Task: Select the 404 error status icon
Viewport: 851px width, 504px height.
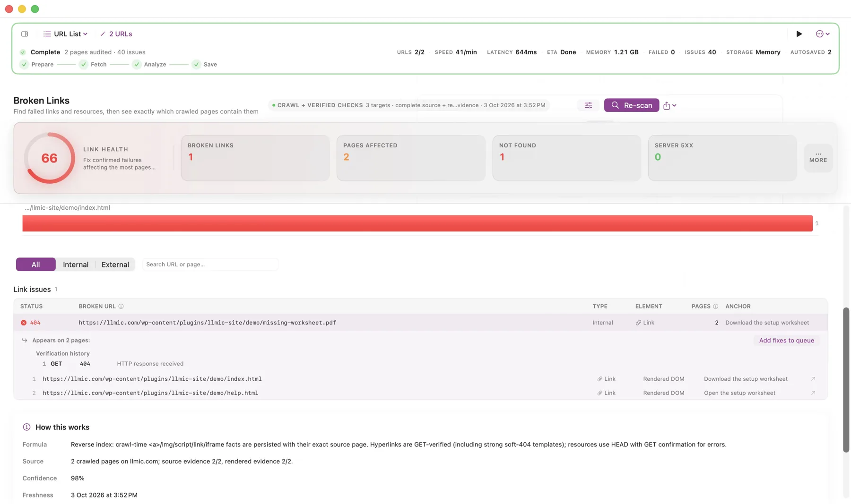Action: tap(24, 323)
